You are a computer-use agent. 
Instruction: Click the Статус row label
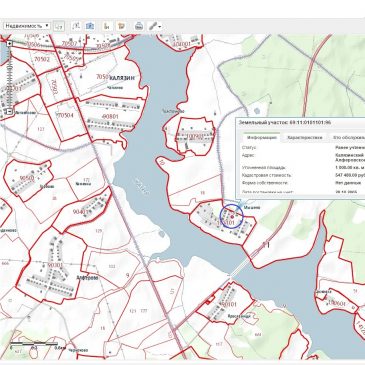tap(249, 147)
